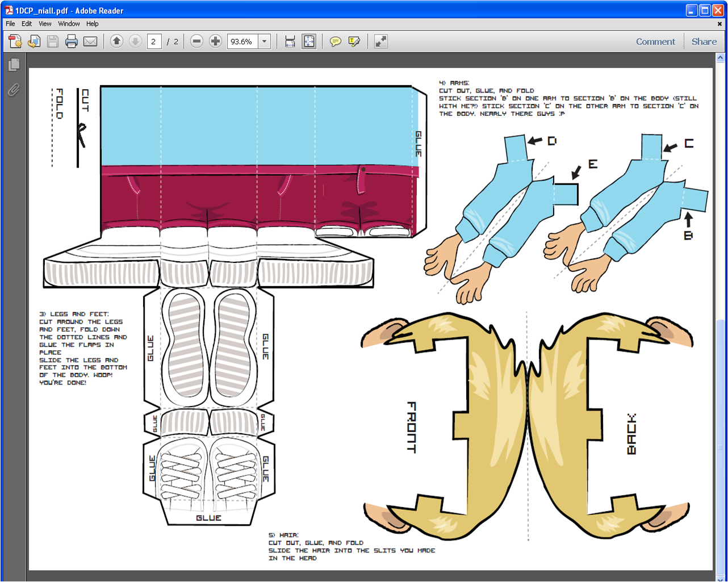The height and width of the screenshot is (582, 728).
Task: Click the CUT legend label
Action: coord(85,100)
